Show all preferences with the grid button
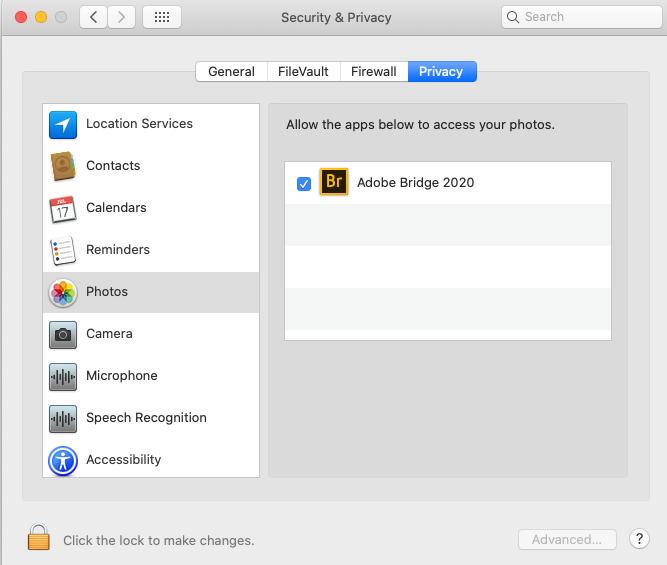Screen dimensions: 667x565 click(162, 17)
